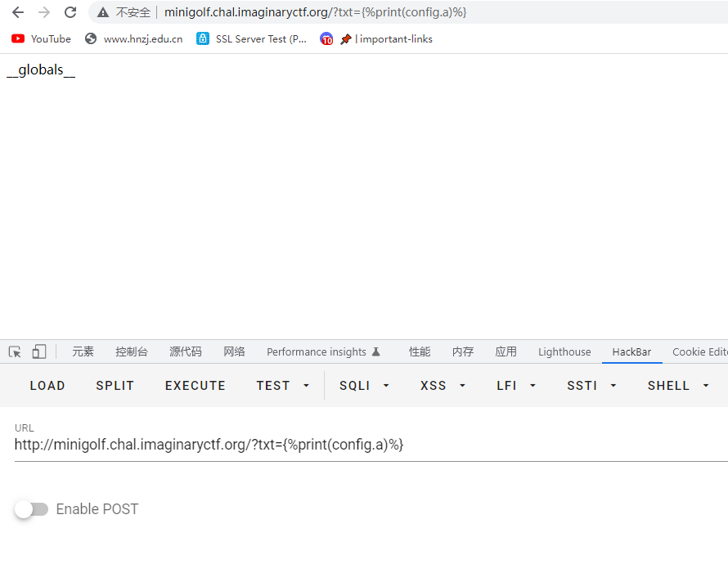Click the back navigation arrow
This screenshot has width=728, height=564.
click(17, 12)
